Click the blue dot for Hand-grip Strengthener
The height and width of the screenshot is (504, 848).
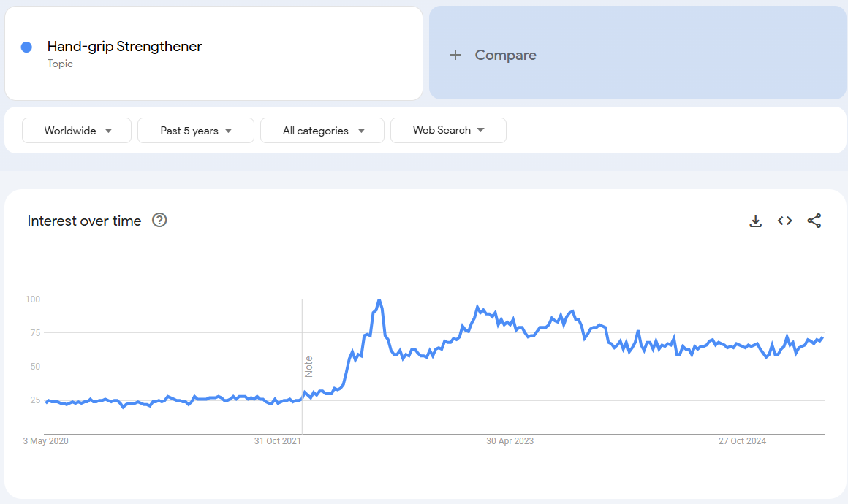click(x=26, y=47)
